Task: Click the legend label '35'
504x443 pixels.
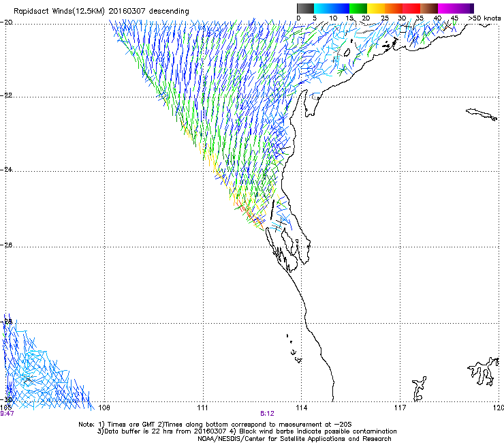Action: (420, 18)
